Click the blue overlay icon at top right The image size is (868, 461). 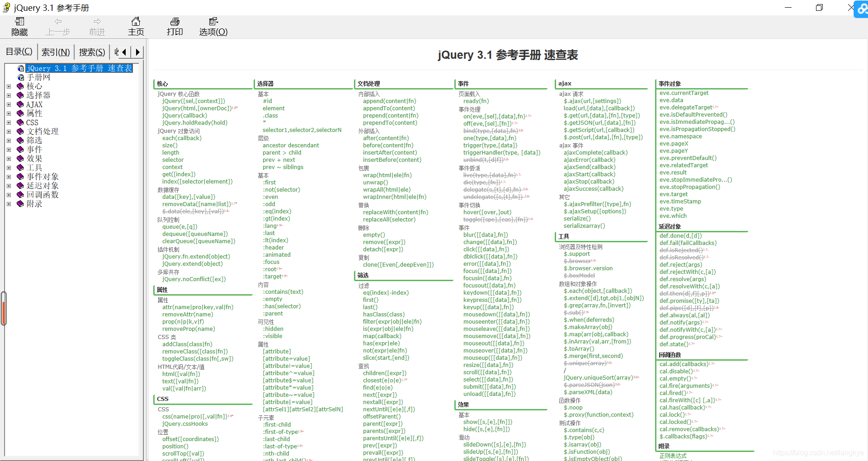(x=861, y=9)
